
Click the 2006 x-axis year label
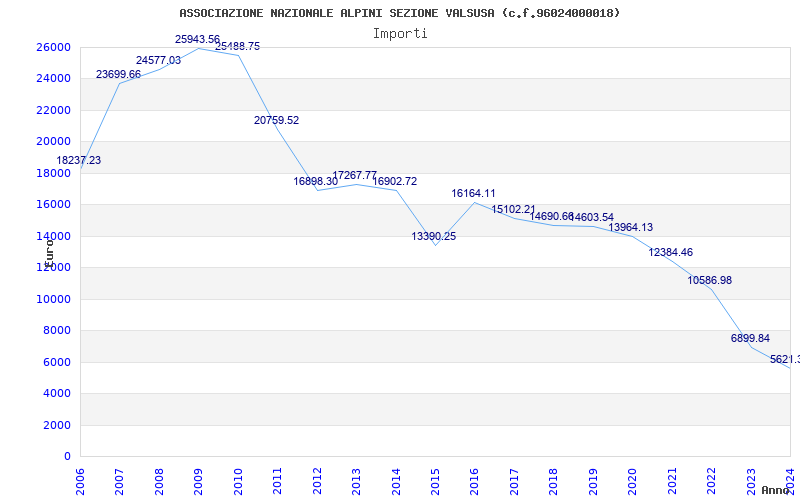point(80,481)
